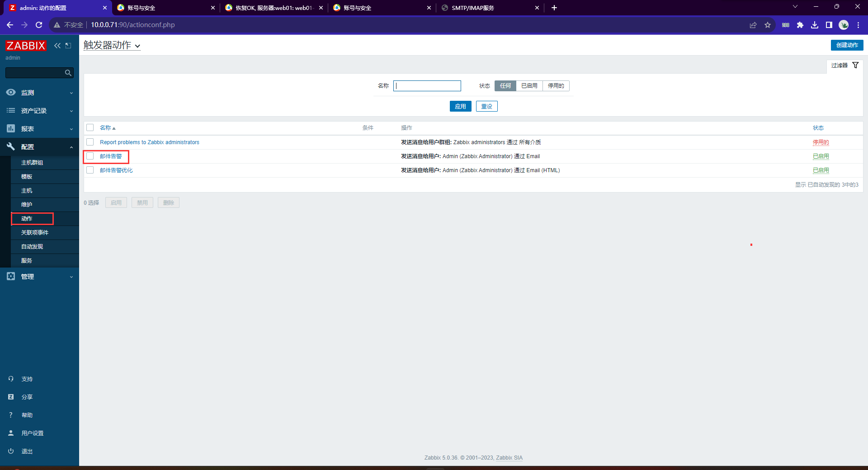Switch to 恢复OK browser tab
The height and width of the screenshot is (470, 868).
pyautogui.click(x=274, y=8)
